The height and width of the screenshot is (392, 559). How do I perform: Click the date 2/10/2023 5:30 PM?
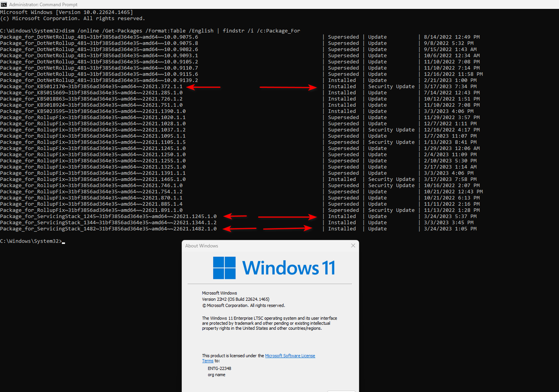[x=450, y=161]
